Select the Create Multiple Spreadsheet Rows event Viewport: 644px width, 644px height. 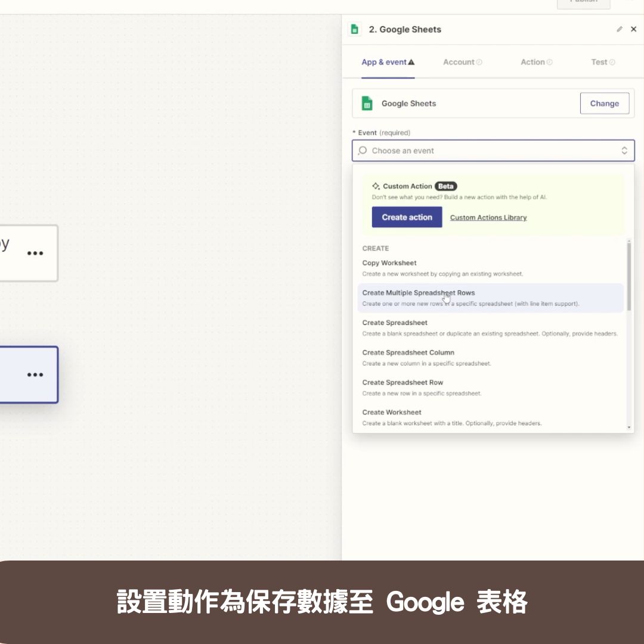coord(419,293)
